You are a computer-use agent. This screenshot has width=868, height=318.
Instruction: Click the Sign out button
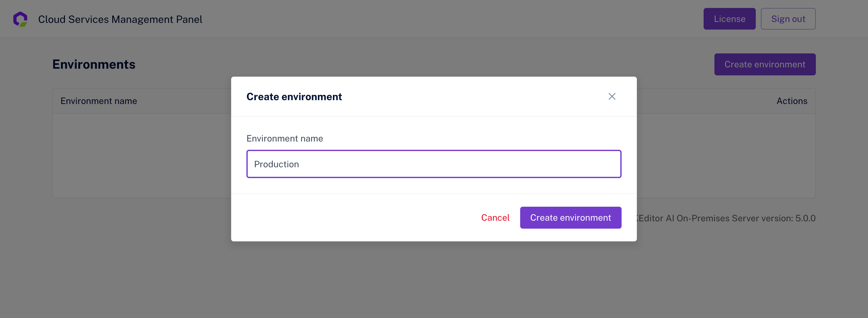(x=788, y=18)
